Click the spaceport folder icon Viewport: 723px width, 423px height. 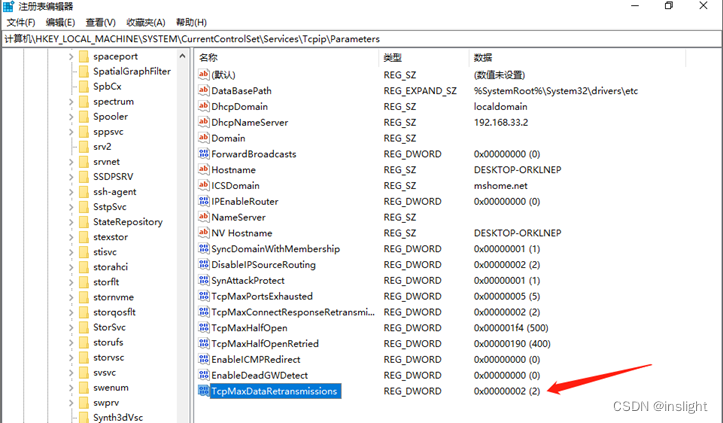83,56
